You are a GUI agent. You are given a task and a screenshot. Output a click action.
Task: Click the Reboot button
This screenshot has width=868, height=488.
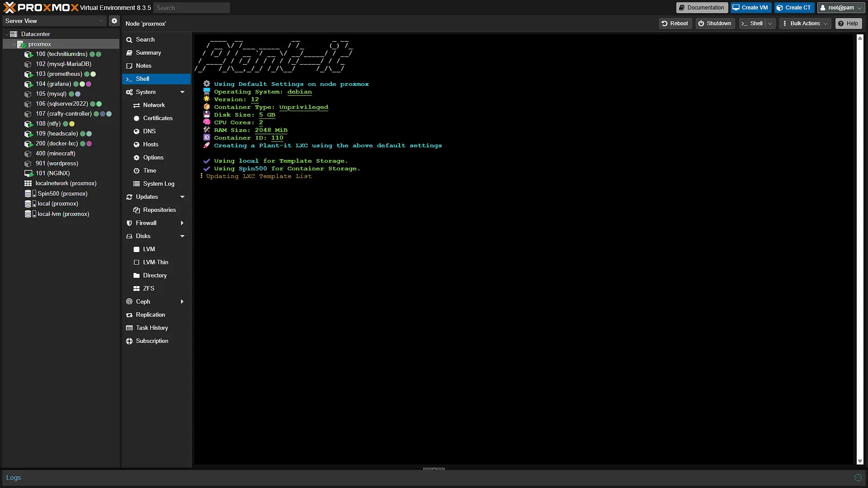pos(675,23)
